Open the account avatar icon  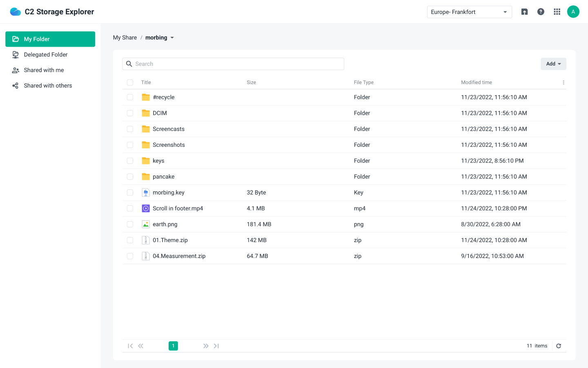point(573,11)
